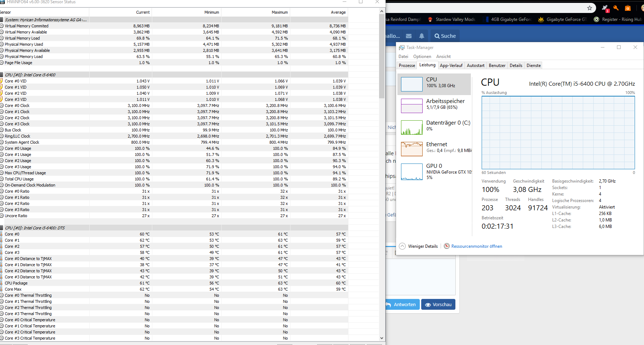Select the Page File Usage sensor row

[x=174, y=63]
